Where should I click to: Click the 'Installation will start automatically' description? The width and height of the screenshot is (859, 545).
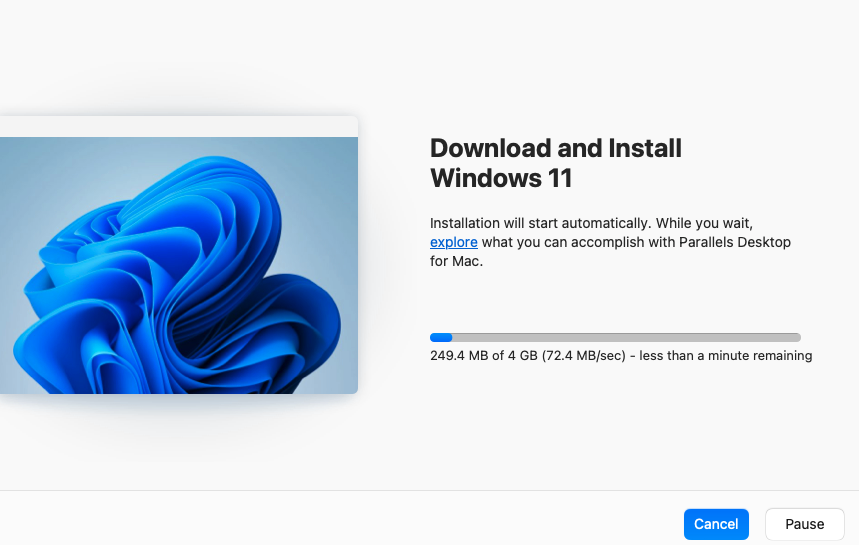click(x=610, y=242)
